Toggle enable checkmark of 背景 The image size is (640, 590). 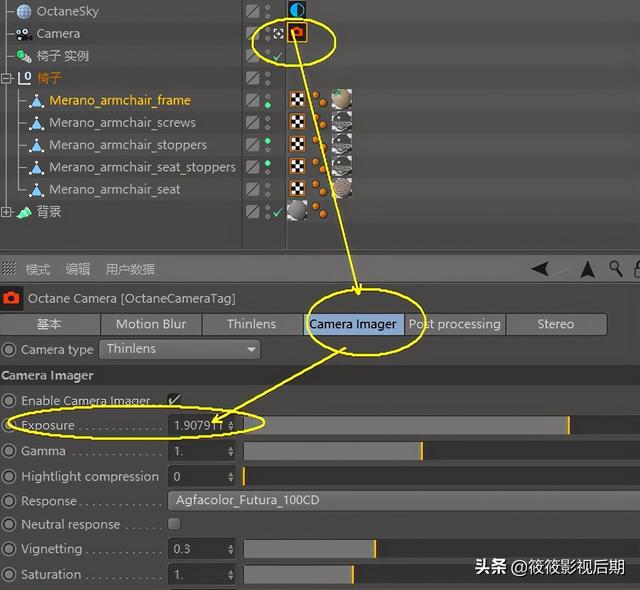(278, 212)
